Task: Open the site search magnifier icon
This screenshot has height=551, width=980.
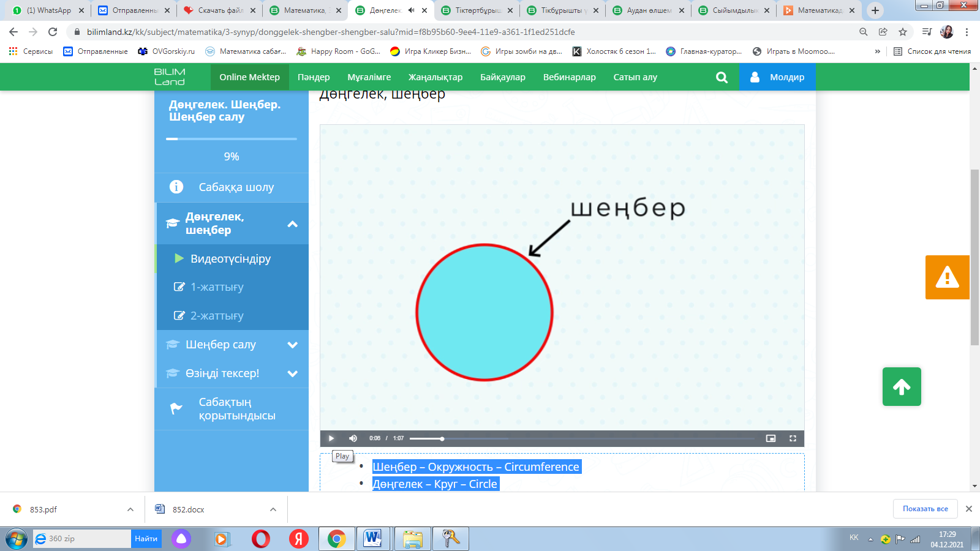Action: click(722, 77)
